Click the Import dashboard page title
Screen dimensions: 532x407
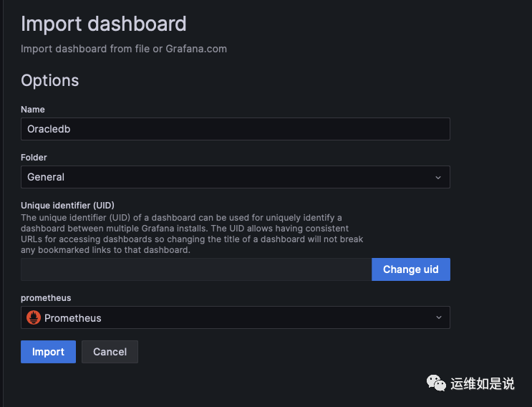[103, 24]
